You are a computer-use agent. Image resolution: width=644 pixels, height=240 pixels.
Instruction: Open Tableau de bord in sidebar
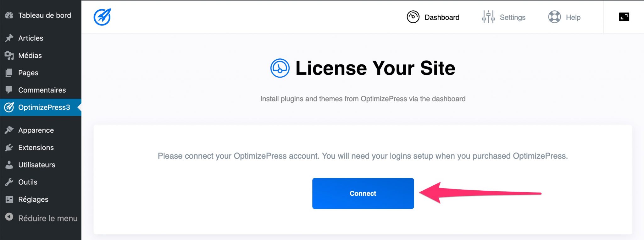(x=41, y=15)
